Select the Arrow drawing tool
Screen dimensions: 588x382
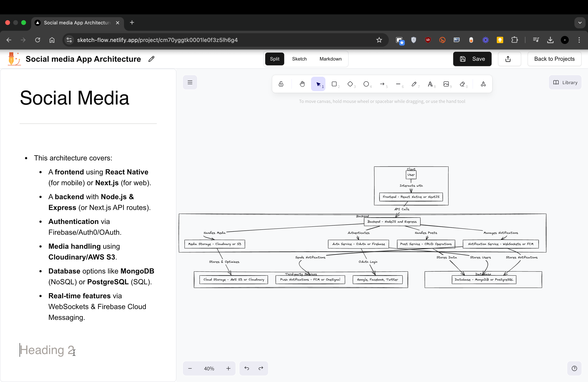point(382,84)
